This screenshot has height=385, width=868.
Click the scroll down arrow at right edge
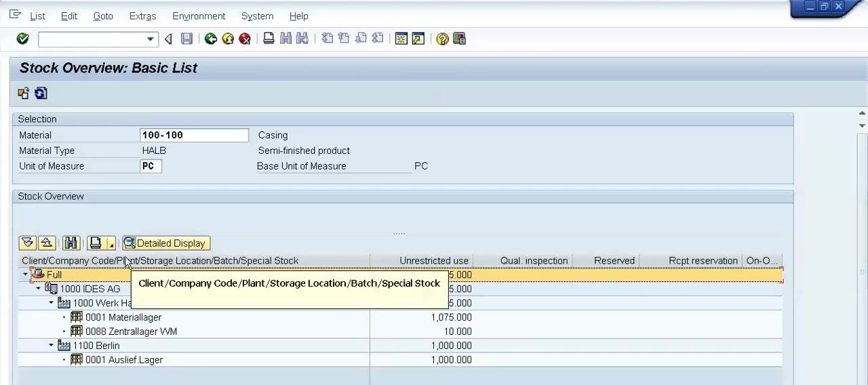[862, 126]
